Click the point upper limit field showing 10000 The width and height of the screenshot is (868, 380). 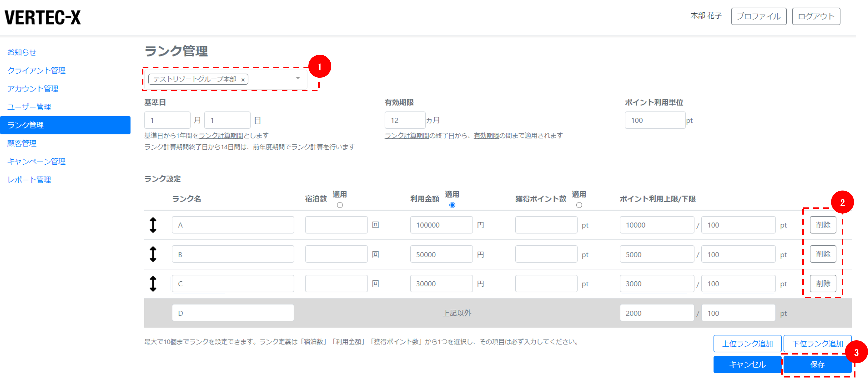657,225
